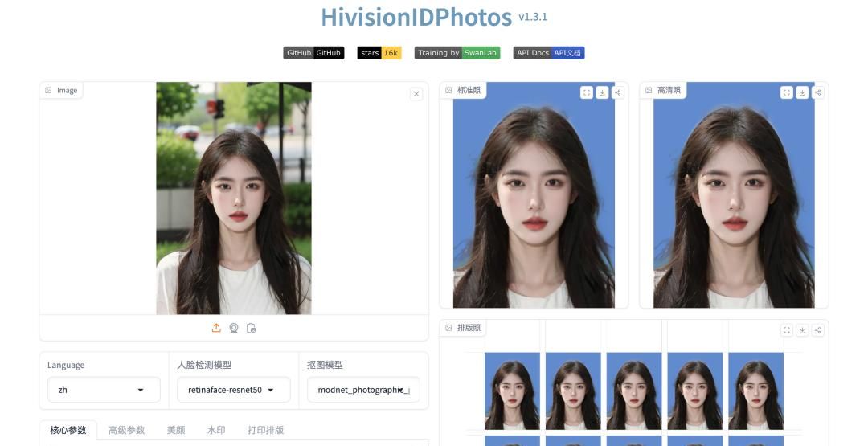
Task: Open the Language dropdown set to zh
Action: coord(104,390)
